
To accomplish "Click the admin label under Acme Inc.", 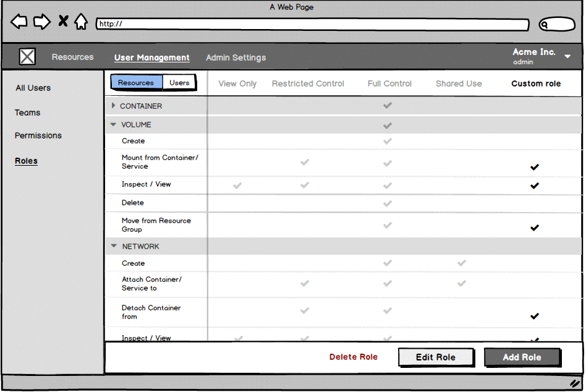I will pos(523,62).
